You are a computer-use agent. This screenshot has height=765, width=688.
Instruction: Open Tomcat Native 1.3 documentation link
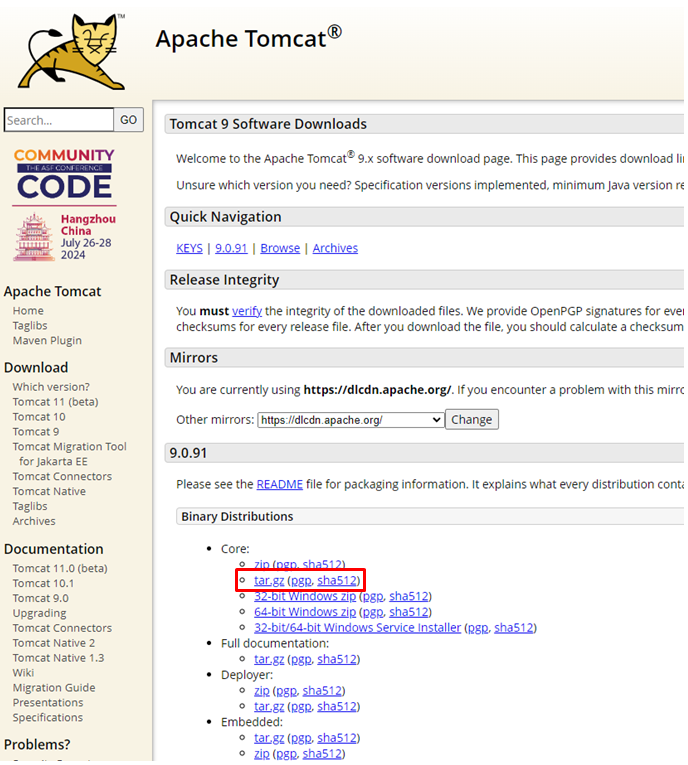[x=58, y=658]
